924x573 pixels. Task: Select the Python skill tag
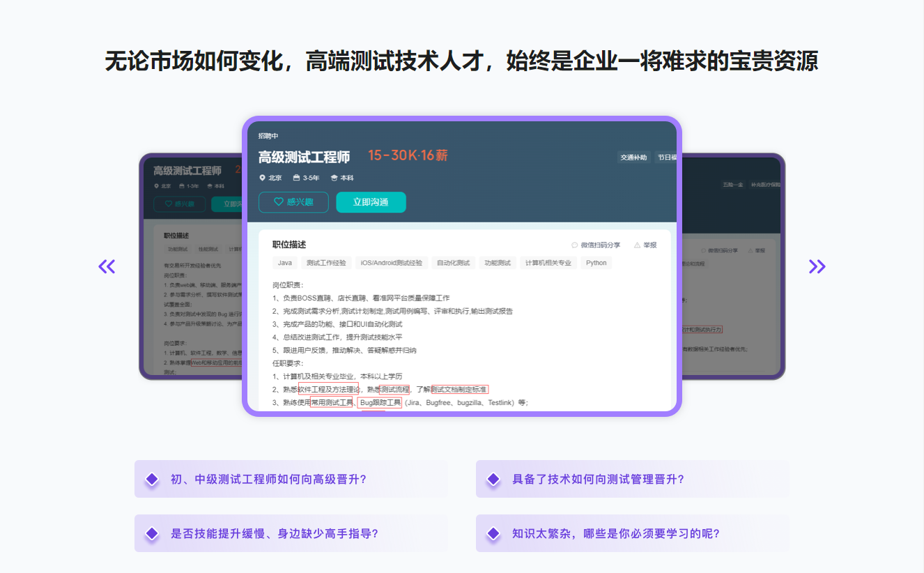pos(596,263)
